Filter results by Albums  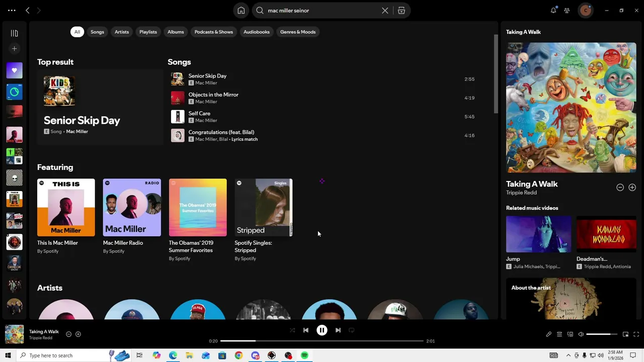[176, 32]
